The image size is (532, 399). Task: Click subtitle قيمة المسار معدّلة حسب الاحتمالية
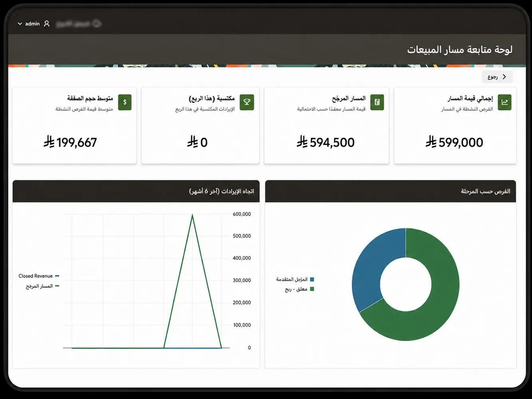(331, 109)
